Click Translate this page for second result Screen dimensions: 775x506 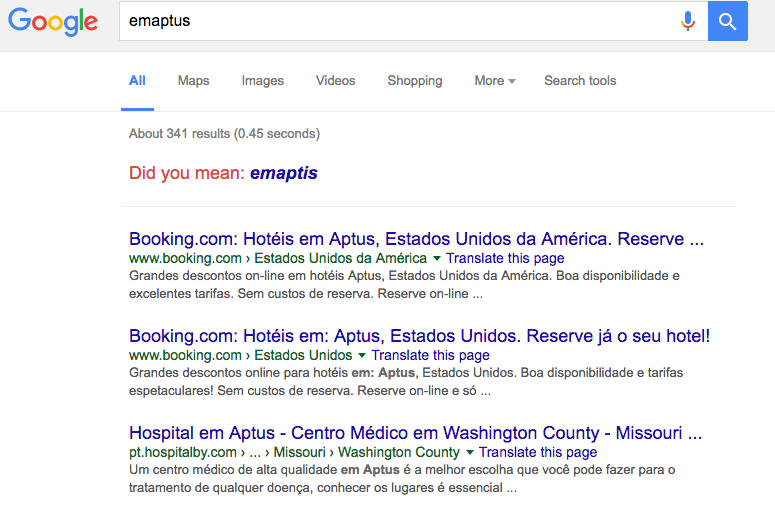click(x=431, y=355)
